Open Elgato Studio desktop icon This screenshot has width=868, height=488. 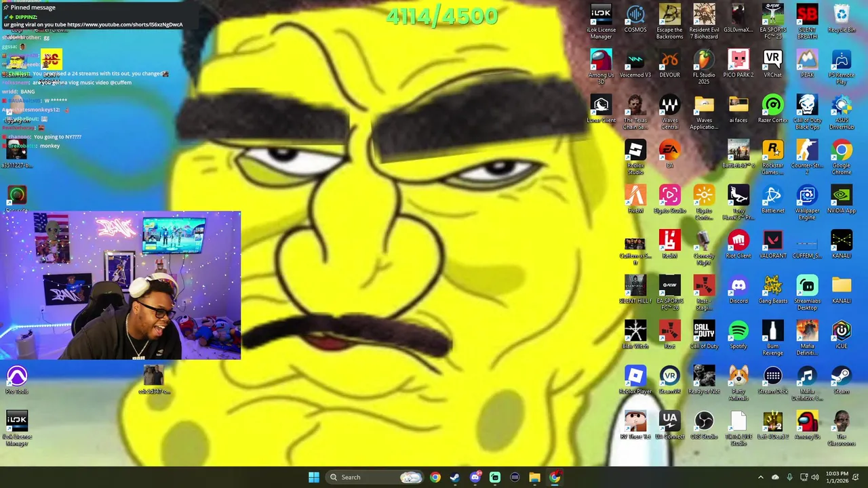pyautogui.click(x=669, y=200)
